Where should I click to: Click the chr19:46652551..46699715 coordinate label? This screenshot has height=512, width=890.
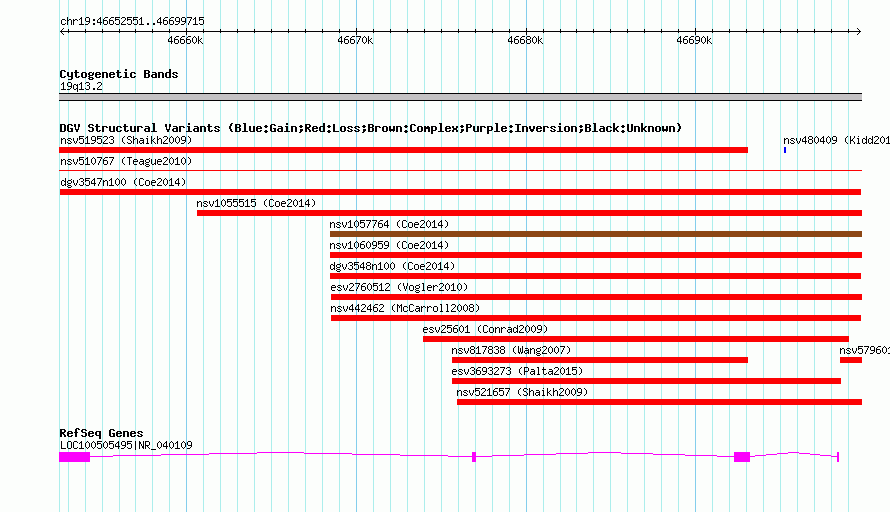click(132, 21)
